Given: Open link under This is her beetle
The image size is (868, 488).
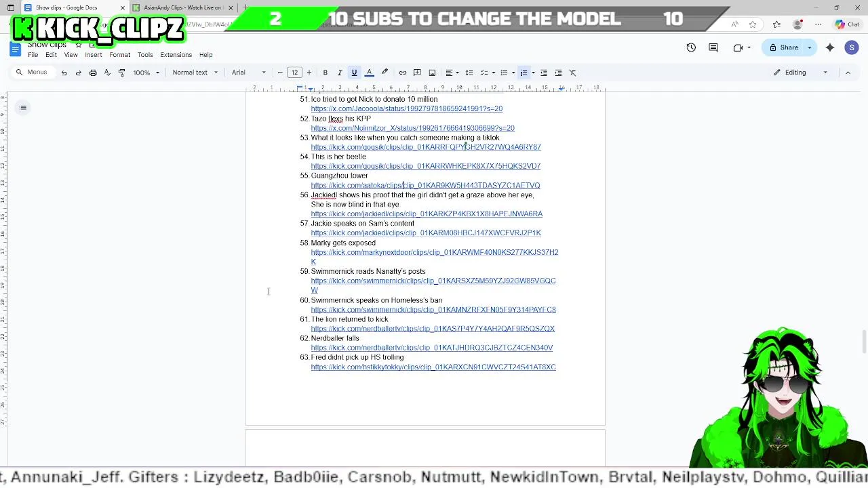Looking at the screenshot, I should click(425, 166).
